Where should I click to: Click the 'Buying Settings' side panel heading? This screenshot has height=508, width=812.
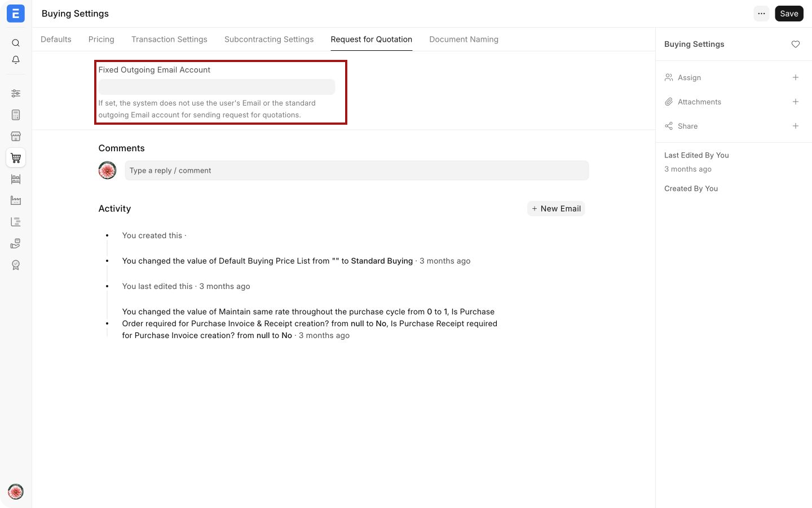[x=694, y=44]
